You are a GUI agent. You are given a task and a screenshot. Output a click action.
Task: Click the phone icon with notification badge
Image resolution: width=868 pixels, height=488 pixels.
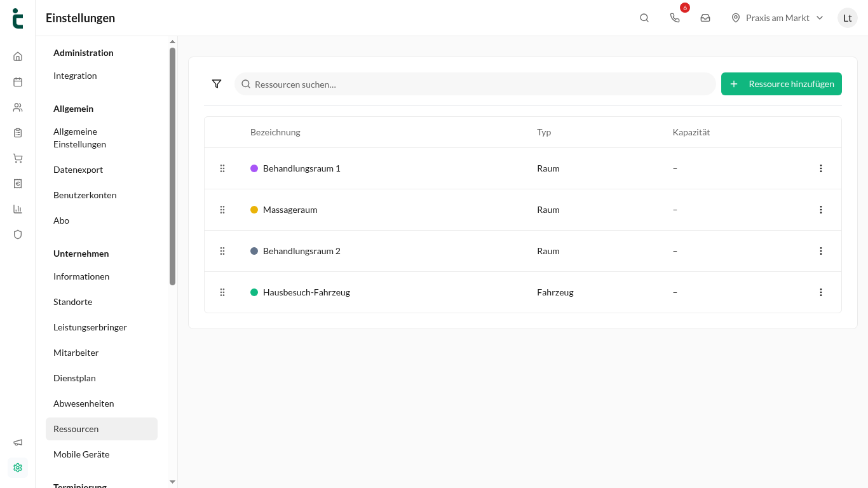pyautogui.click(x=675, y=18)
